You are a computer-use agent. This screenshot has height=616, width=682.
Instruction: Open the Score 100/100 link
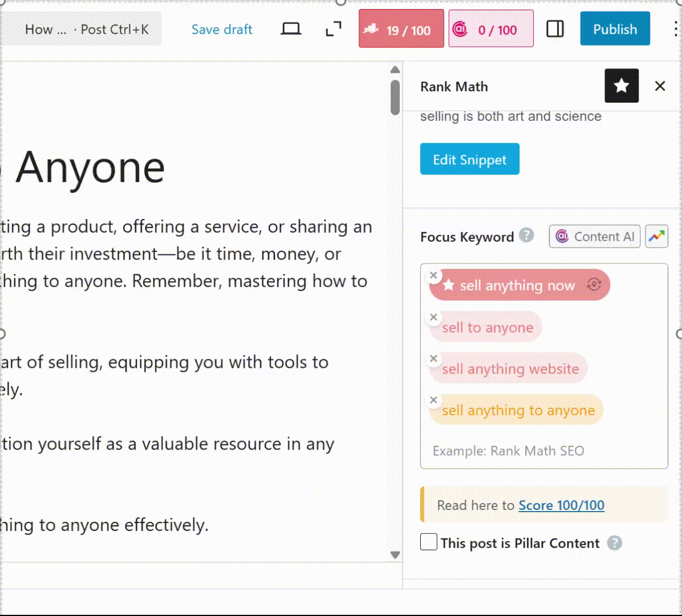coord(561,505)
